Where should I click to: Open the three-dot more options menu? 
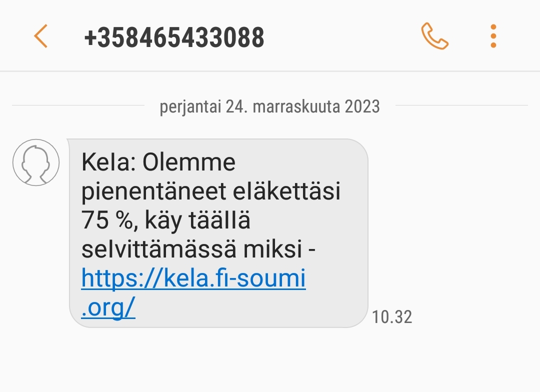tap(493, 36)
